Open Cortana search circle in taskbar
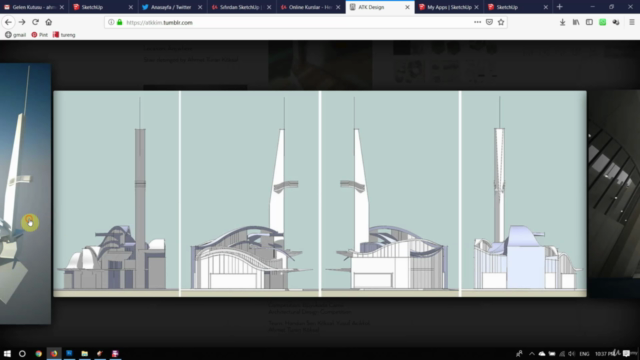This screenshot has width=640, height=360. pos(22,353)
